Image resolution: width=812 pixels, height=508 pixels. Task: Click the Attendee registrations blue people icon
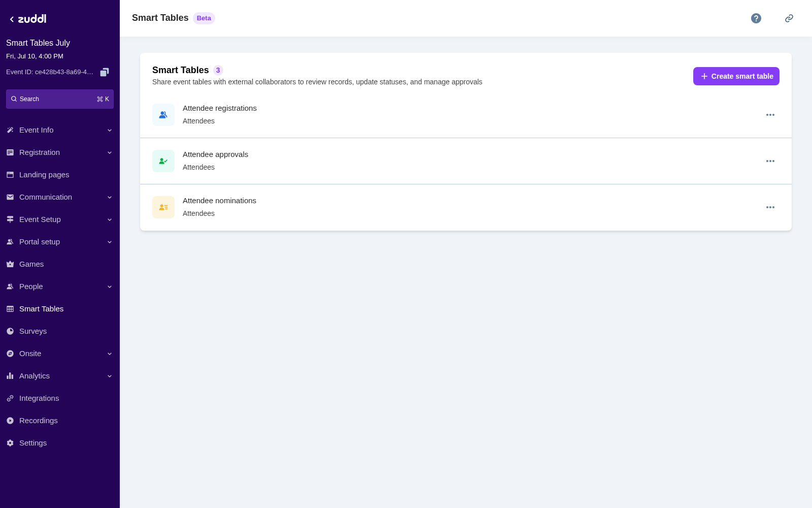click(x=163, y=115)
